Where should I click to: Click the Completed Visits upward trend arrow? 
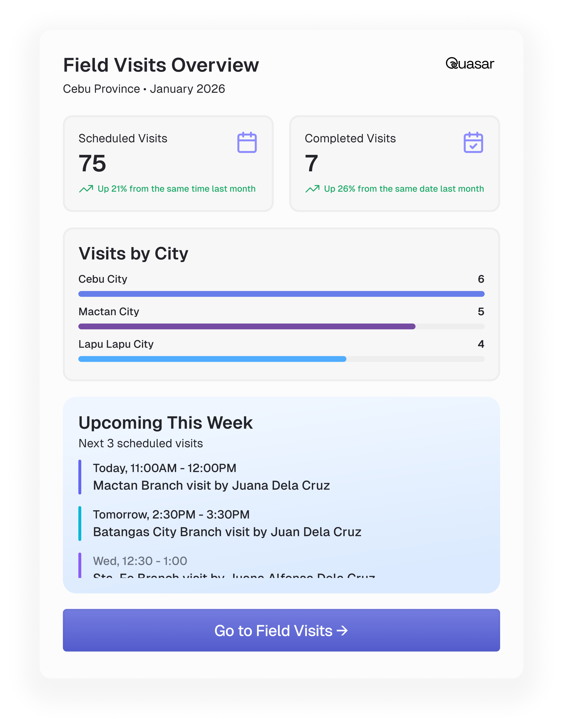[x=312, y=189]
